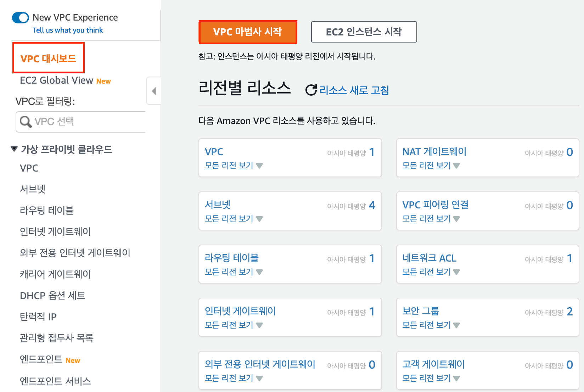Open 서브넷 in the sidebar
The width and height of the screenshot is (584, 392).
[x=33, y=189]
